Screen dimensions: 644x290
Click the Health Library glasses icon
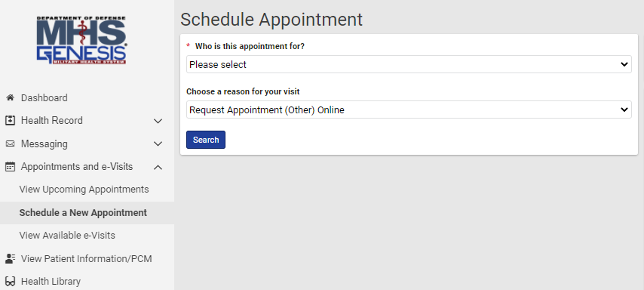[11, 282]
